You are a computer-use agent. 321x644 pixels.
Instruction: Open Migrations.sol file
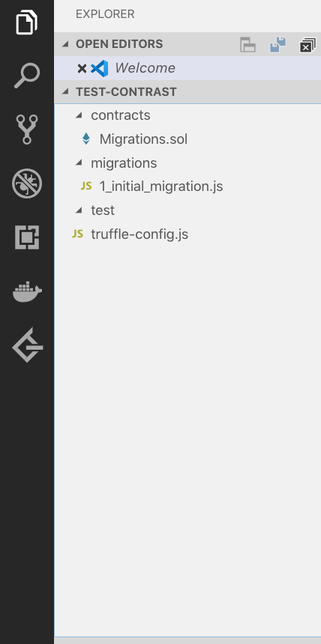tap(143, 139)
